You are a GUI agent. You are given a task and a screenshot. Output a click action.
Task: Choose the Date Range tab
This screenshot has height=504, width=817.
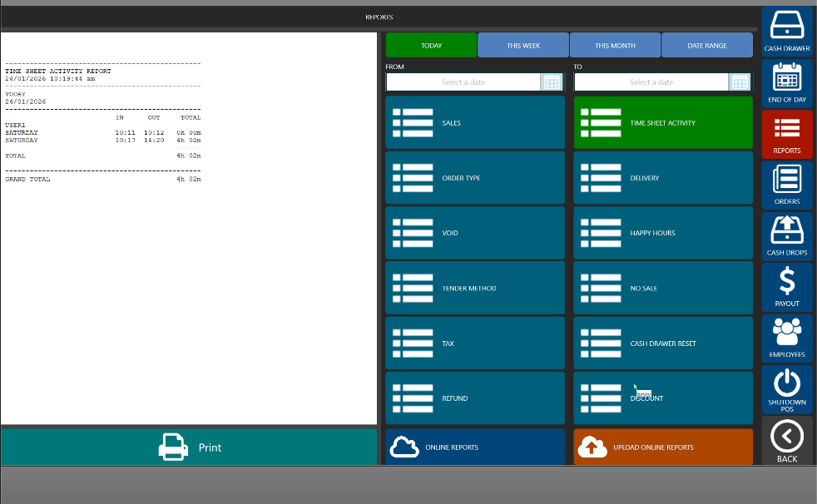click(x=706, y=46)
